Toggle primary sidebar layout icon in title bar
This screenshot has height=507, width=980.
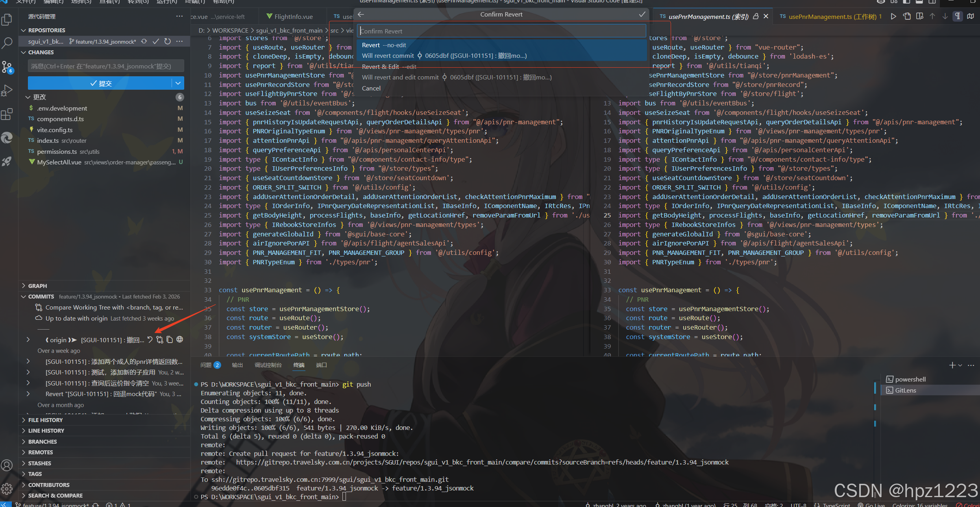point(906,2)
